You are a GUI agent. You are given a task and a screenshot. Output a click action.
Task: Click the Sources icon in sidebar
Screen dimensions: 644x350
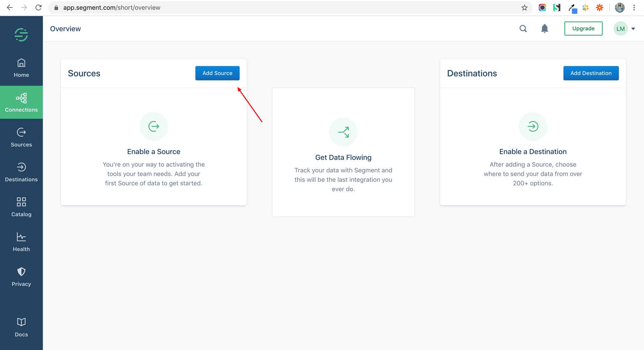pos(21,132)
